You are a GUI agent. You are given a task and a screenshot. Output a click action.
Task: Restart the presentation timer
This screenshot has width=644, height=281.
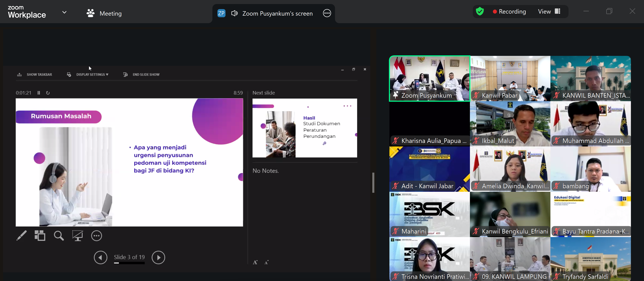(x=48, y=93)
